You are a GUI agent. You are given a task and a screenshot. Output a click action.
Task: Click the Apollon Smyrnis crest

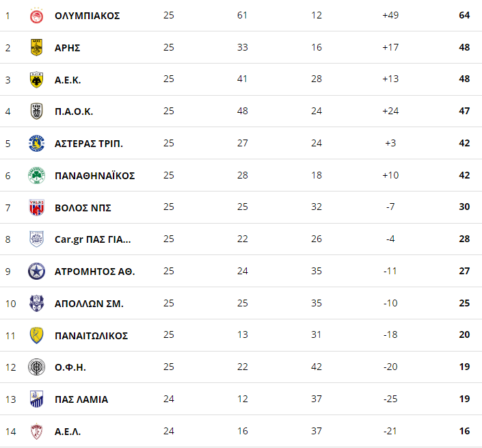coord(37,303)
